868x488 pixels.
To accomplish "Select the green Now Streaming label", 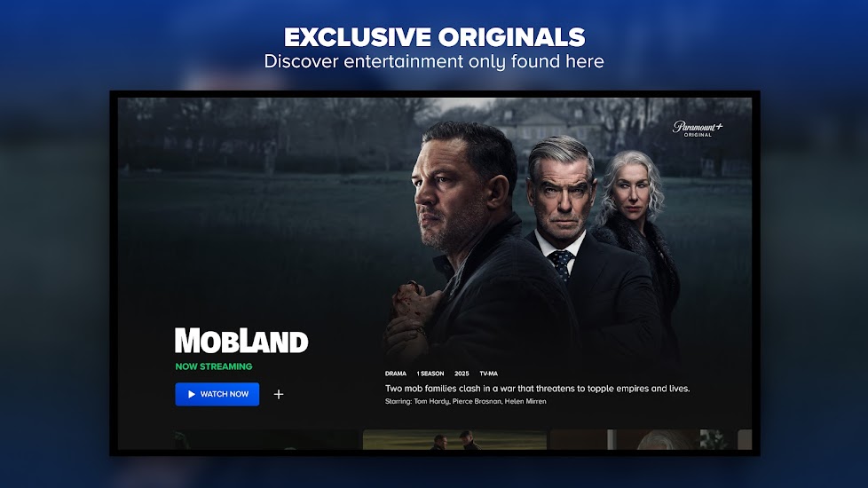I will coord(214,366).
